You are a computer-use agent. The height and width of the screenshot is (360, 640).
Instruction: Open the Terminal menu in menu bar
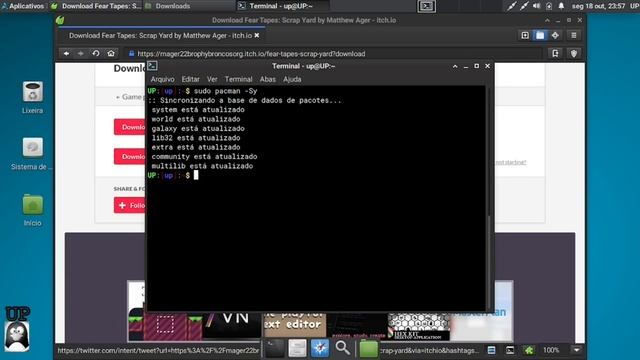(238, 79)
